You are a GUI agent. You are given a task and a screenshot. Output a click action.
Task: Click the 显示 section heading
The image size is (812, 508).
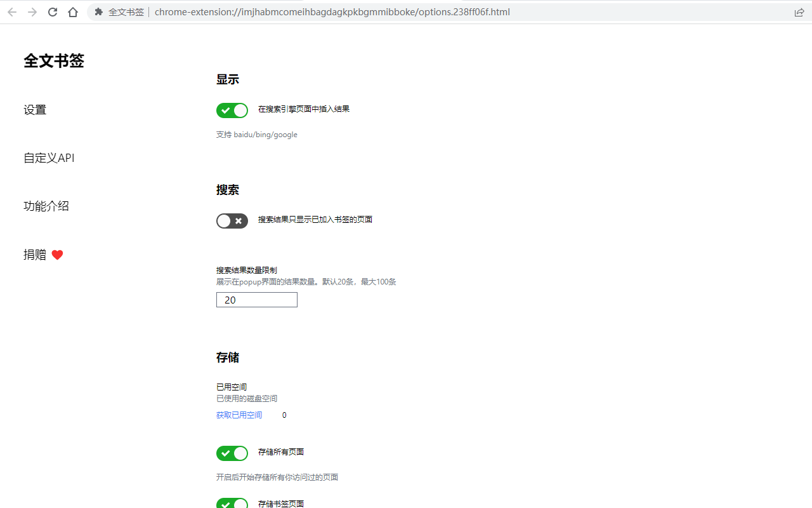pos(228,79)
